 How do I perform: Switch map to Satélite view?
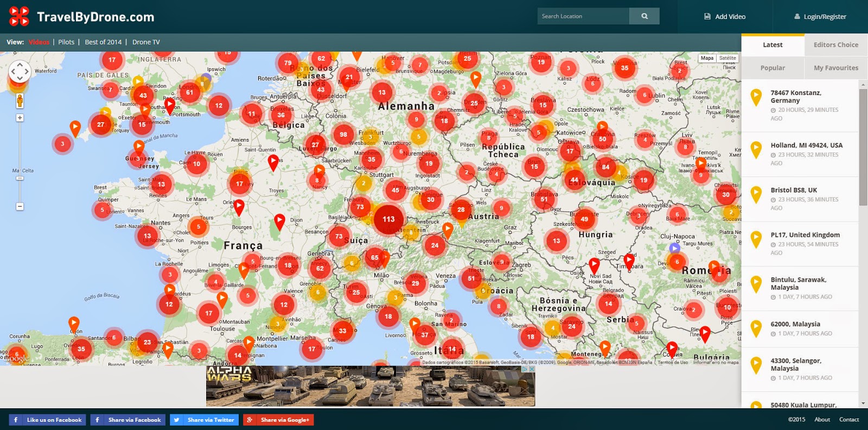727,58
